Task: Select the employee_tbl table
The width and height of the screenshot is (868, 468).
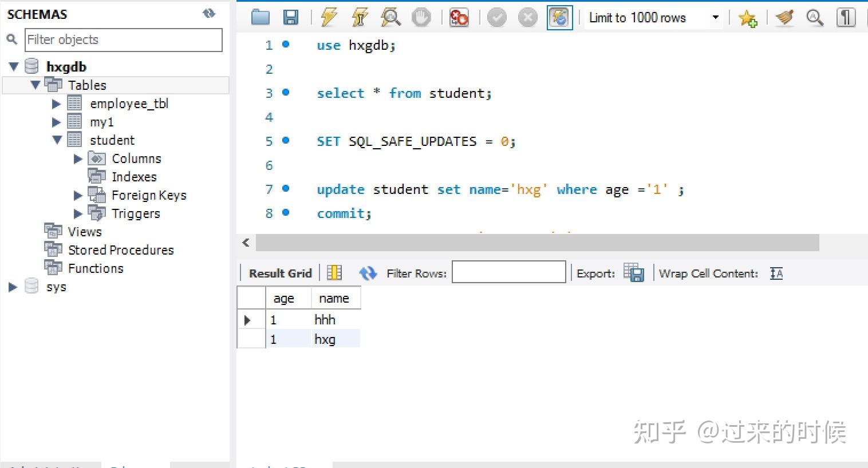Action: [x=129, y=104]
